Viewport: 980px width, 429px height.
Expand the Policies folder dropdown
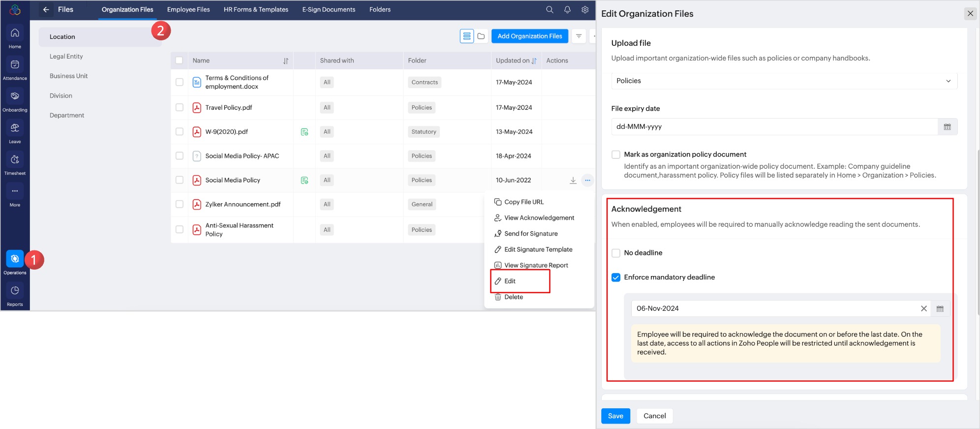click(784, 81)
